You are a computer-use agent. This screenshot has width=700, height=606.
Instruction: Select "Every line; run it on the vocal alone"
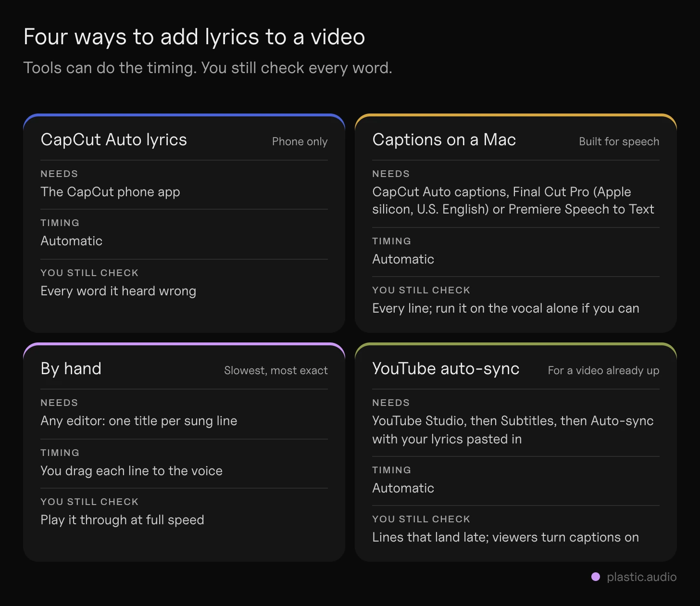(x=475, y=308)
